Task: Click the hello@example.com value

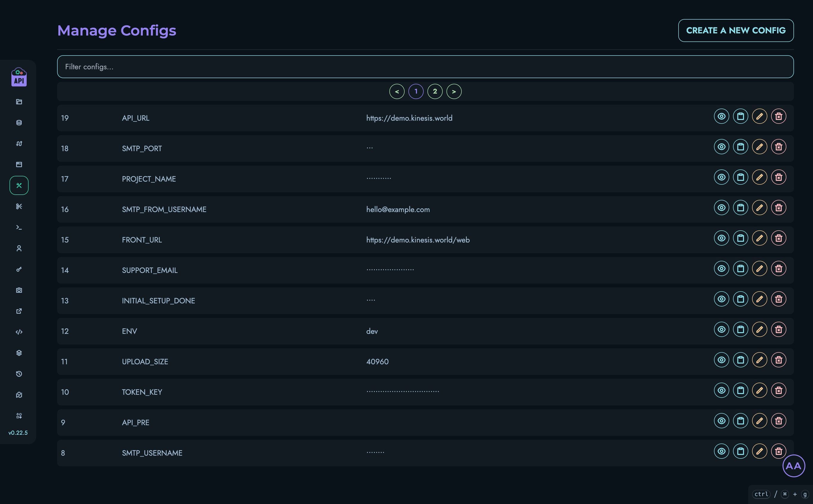Action: [398, 209]
